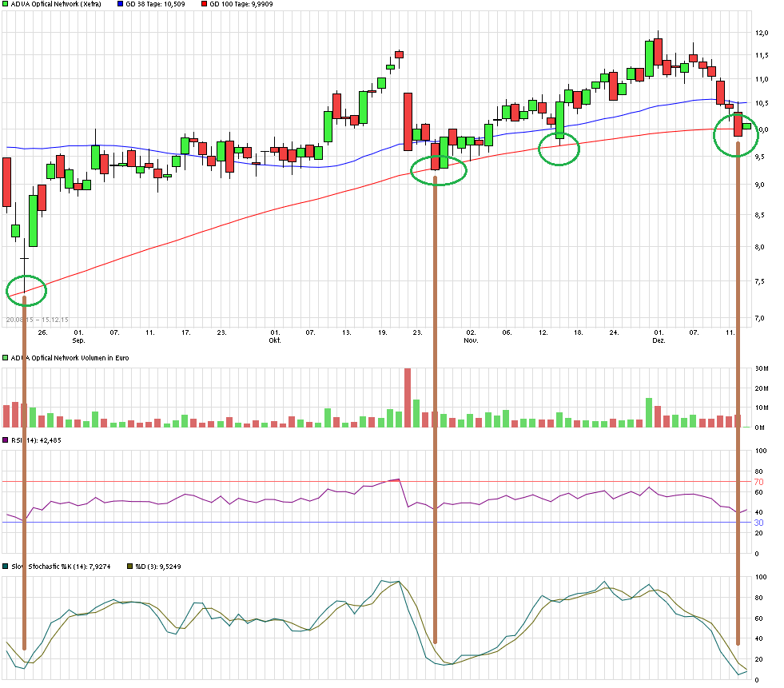
Task: Click the blue 30 RSI threshold label
Action: tap(759, 523)
